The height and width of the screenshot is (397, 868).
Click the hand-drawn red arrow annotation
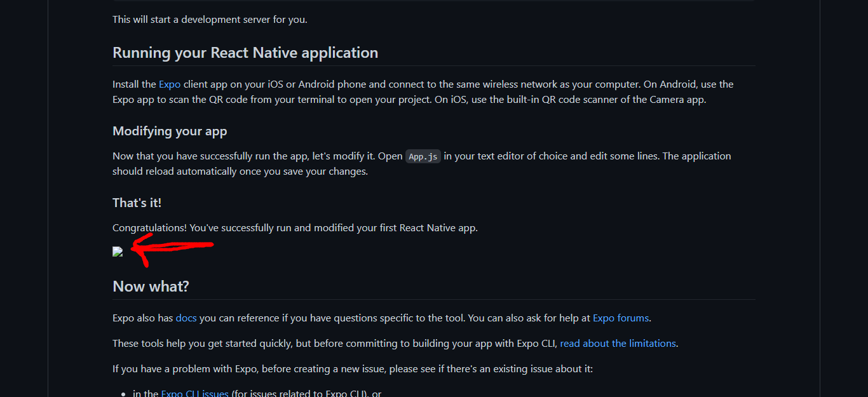pyautogui.click(x=172, y=249)
